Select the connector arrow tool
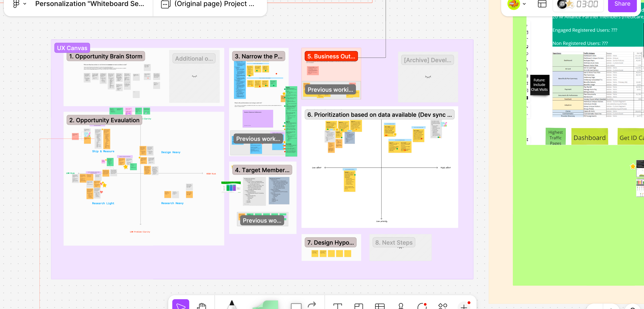This screenshot has width=644, height=309. 312,305
